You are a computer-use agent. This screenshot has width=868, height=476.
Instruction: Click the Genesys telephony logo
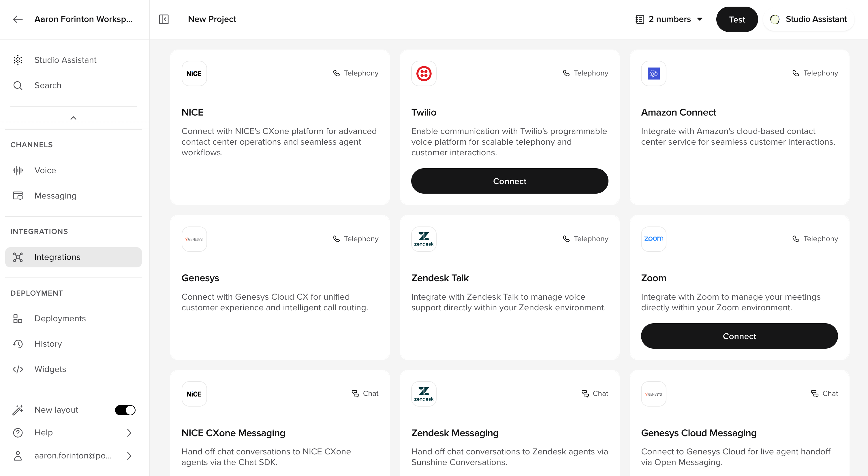click(x=194, y=239)
